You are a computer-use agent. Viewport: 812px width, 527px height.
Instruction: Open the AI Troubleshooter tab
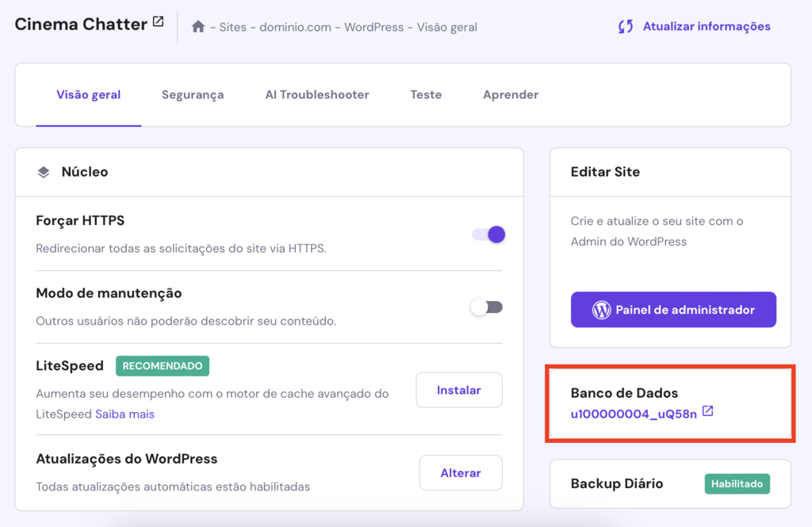click(317, 94)
